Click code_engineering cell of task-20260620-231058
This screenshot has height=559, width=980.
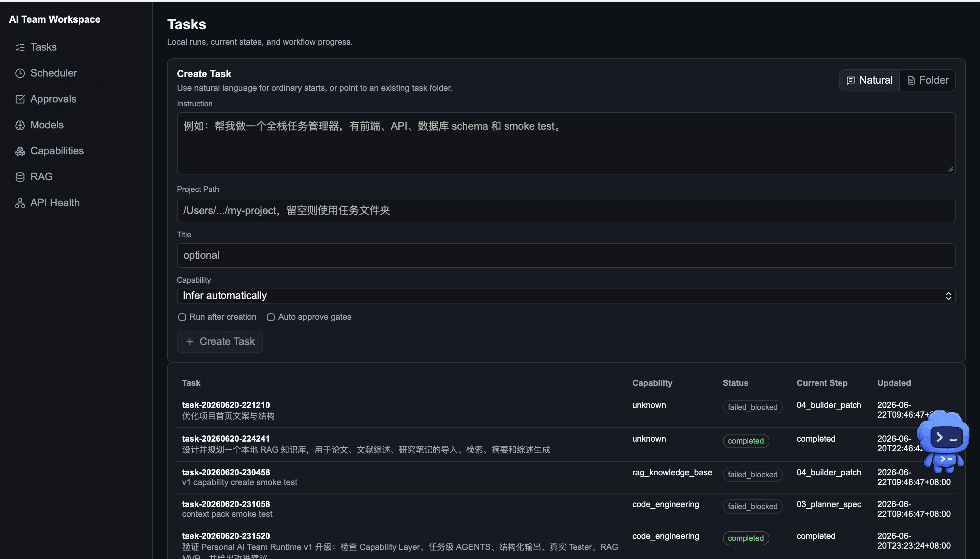point(666,505)
